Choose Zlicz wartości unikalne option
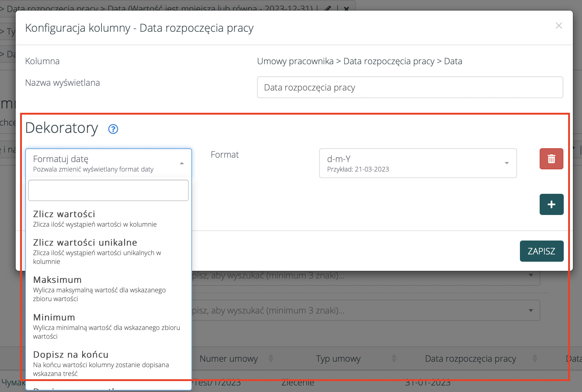The height and width of the screenshot is (392, 582). (x=95, y=251)
